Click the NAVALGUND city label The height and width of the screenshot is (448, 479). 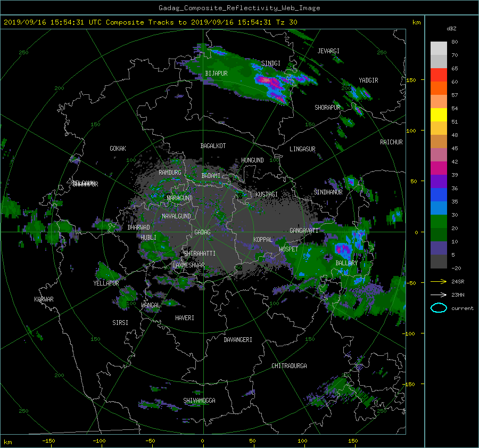click(x=176, y=216)
